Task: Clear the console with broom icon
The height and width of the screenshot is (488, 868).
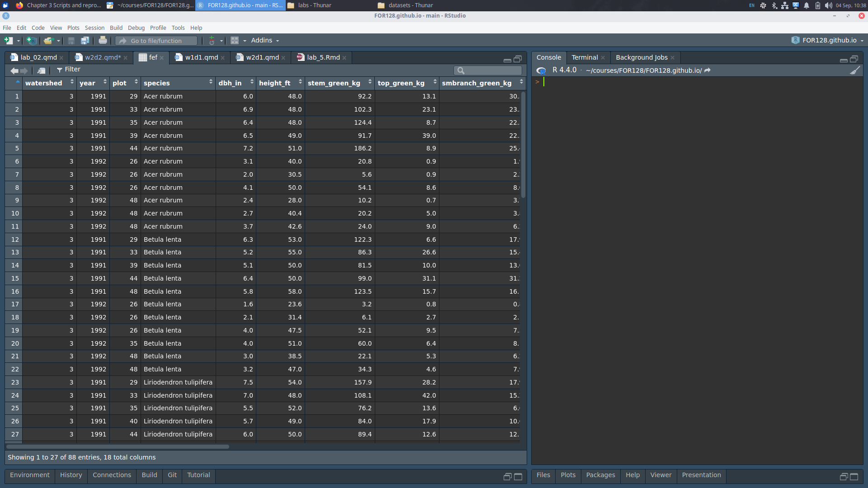Action: pos(854,70)
